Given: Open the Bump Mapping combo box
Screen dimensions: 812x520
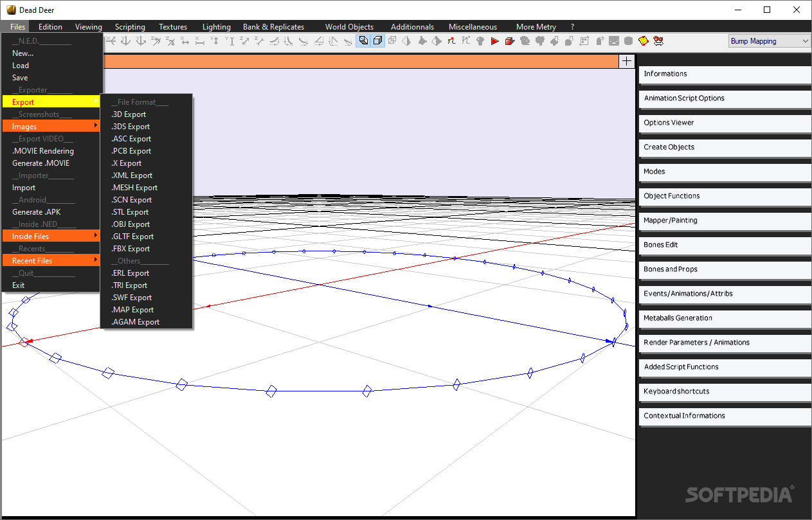Looking at the screenshot, I should pyautogui.click(x=770, y=40).
